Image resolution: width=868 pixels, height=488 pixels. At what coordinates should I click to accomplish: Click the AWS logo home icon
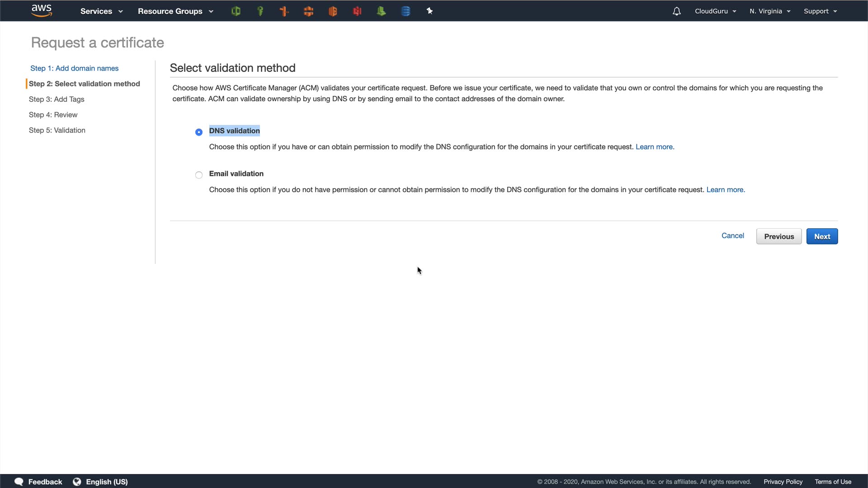(42, 11)
